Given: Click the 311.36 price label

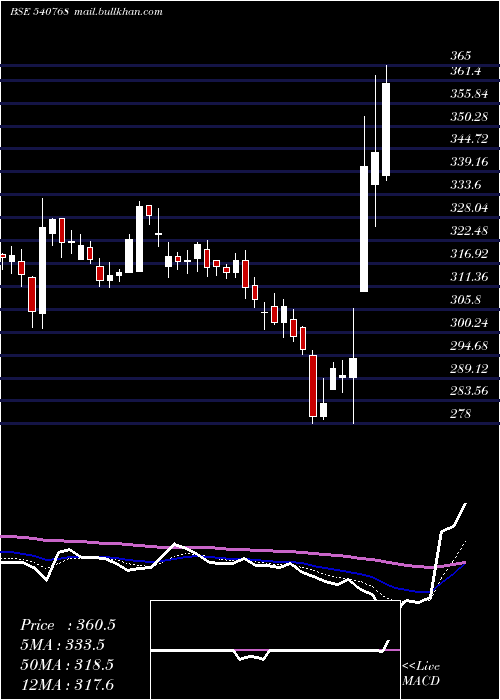Looking at the screenshot, I should (x=469, y=277).
